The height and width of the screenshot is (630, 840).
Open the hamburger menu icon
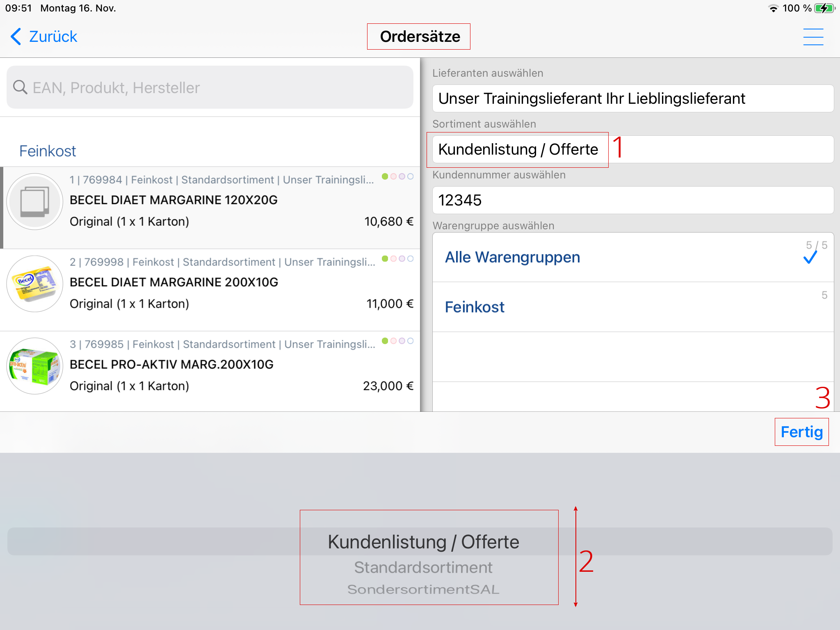click(813, 37)
